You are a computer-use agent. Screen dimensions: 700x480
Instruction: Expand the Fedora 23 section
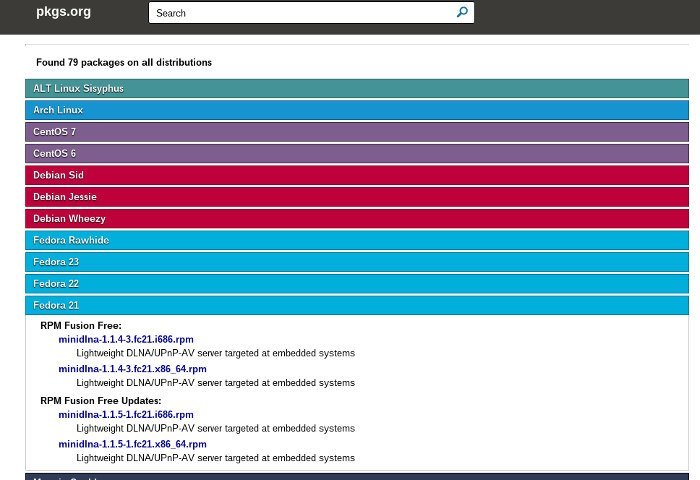[357, 262]
